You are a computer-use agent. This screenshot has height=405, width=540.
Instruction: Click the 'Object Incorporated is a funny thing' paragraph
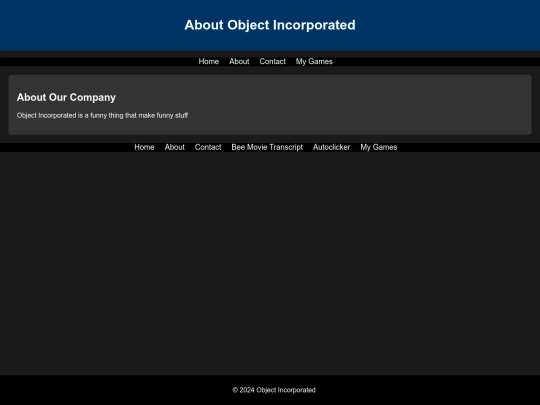[102, 115]
